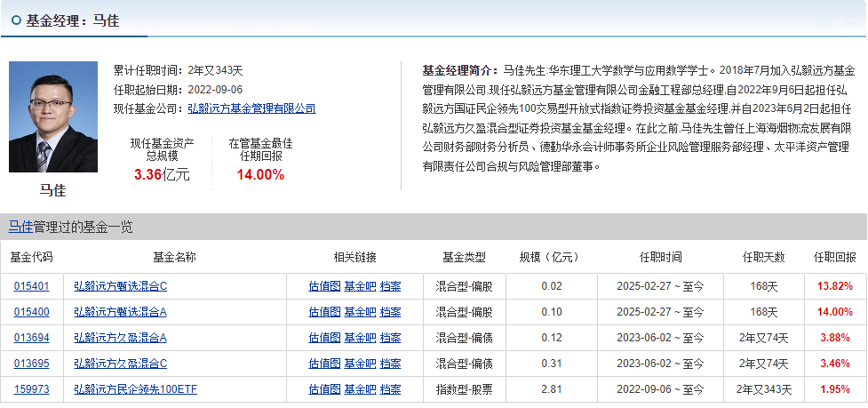Open 基金吧 for 弘毅远方久盈混合C row

360,364
